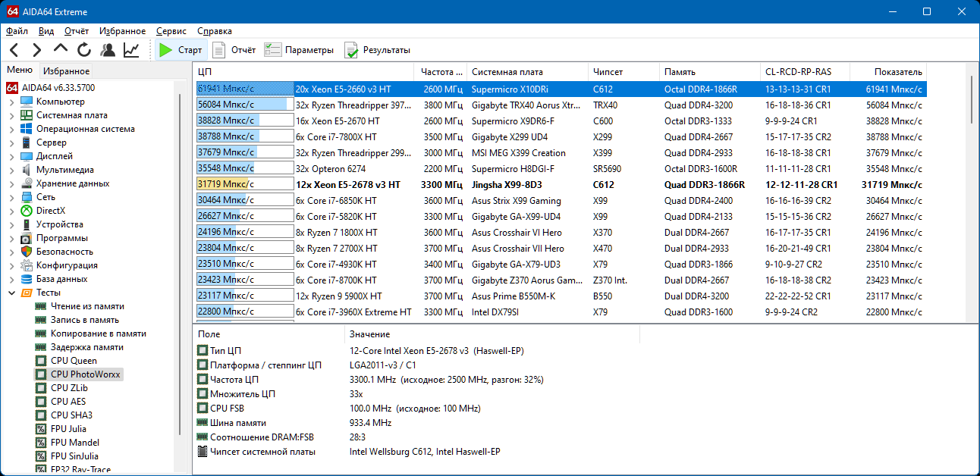Select the Устройства icon in tree
980x476 pixels.
pos(27,224)
